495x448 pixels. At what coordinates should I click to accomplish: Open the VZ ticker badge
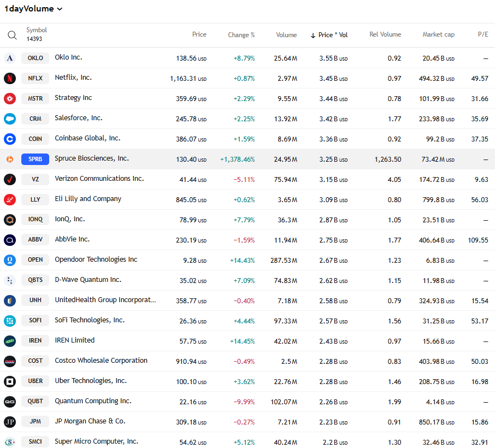[x=36, y=179]
